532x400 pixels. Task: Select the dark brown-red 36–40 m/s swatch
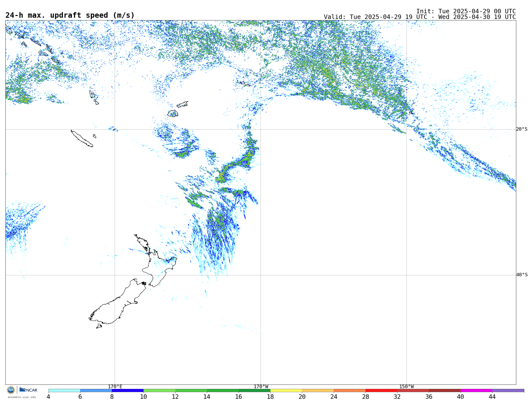445,390
